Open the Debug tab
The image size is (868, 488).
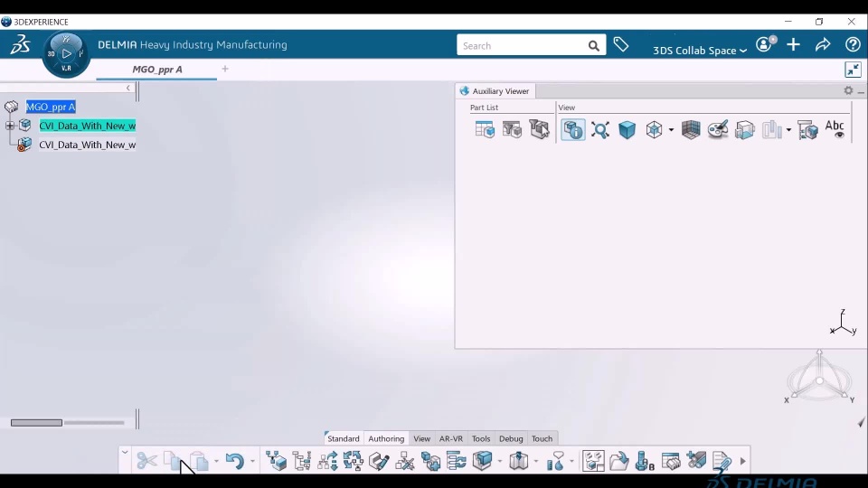point(511,438)
